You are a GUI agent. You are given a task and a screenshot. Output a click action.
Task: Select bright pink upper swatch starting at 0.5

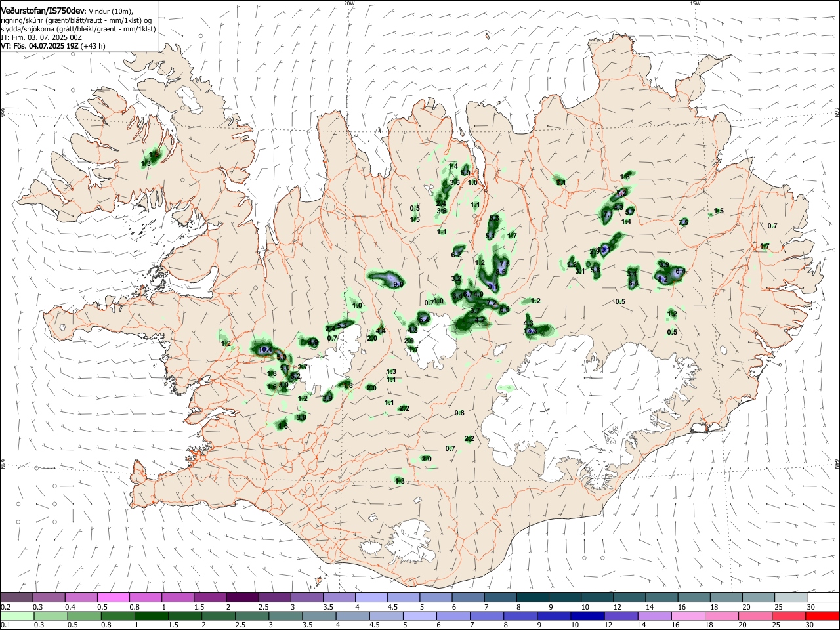114,597
